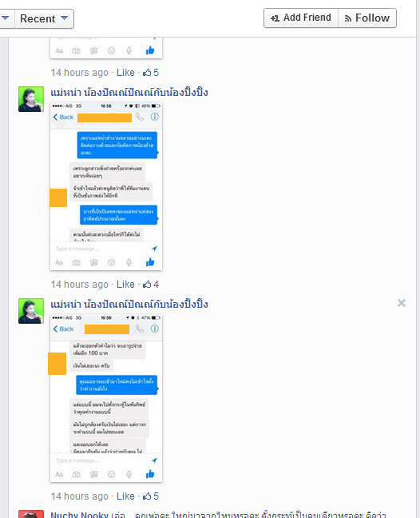This screenshot has width=420, height=518.
Task: Open the Recent sort dropdown
Action: 44,18
